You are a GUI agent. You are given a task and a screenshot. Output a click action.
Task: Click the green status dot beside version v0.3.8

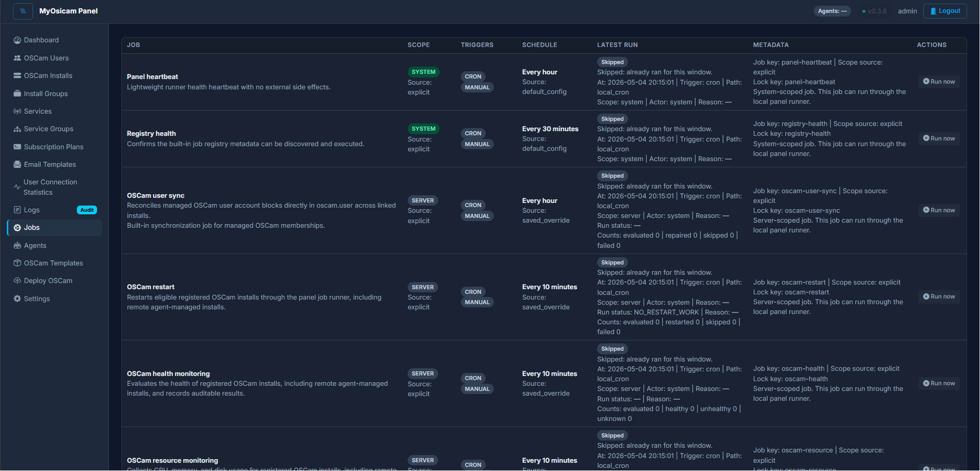[x=863, y=11]
